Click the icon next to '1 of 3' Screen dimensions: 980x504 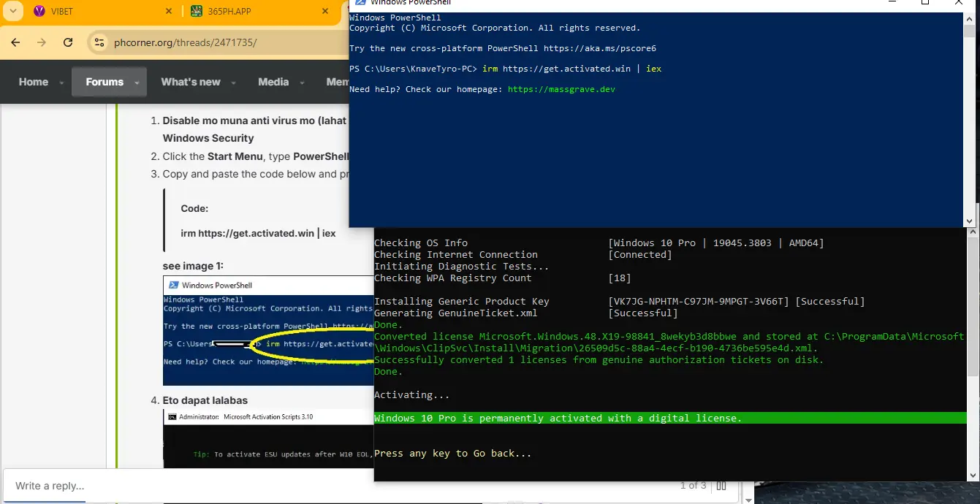pos(721,486)
